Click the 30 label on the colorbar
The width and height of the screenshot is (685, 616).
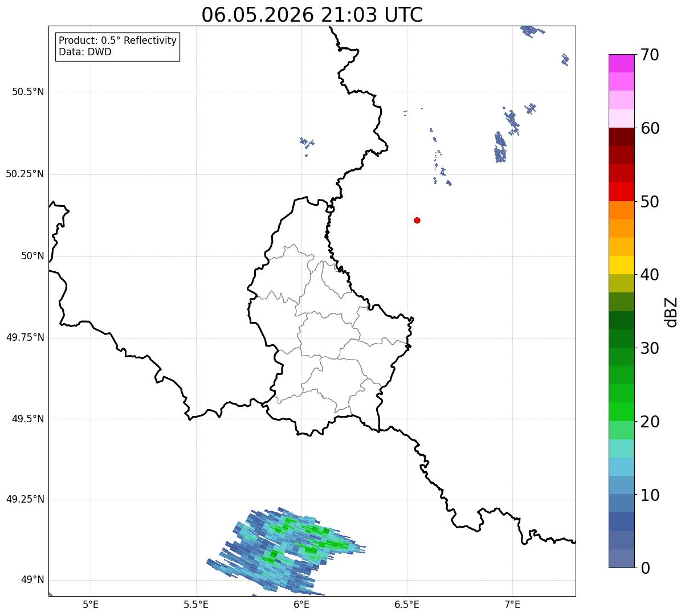click(x=649, y=348)
